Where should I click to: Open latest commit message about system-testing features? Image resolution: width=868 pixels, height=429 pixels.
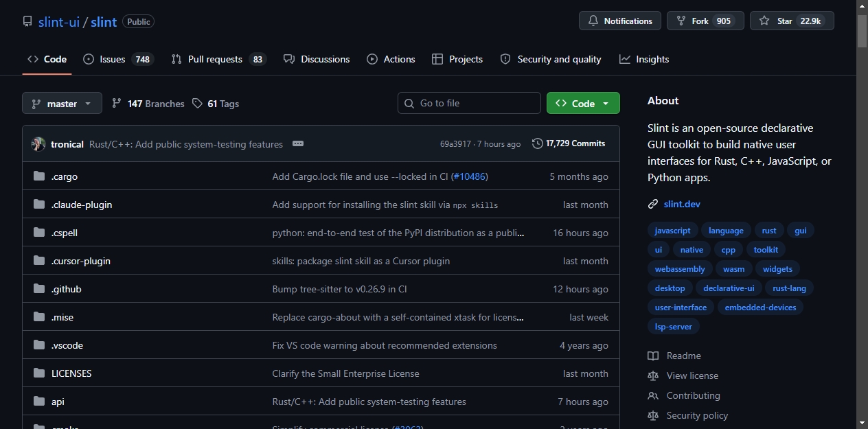point(186,144)
